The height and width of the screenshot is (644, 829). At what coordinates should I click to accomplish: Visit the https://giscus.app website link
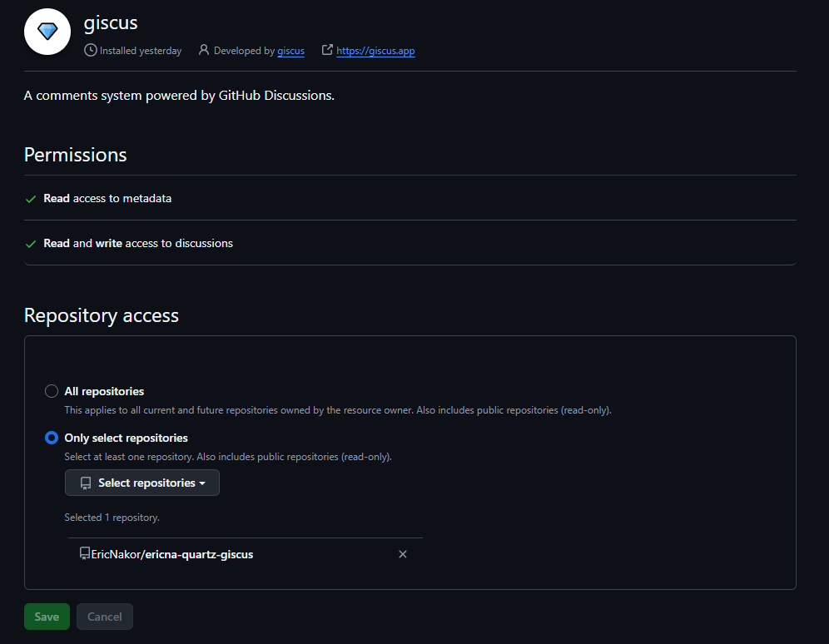click(x=375, y=51)
